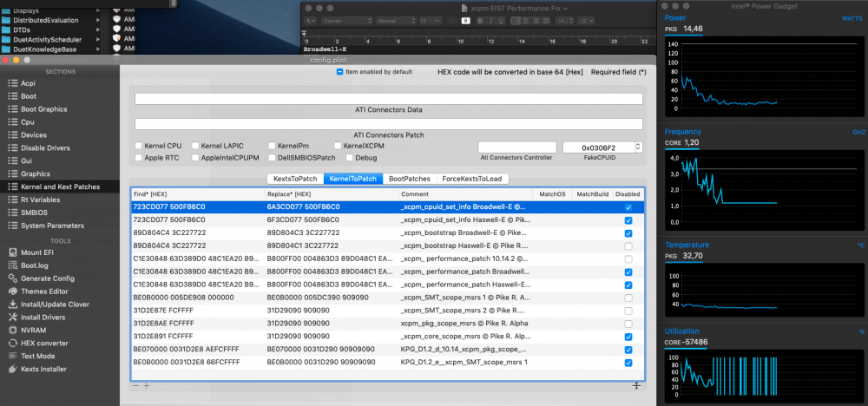Open System Parameters section

click(x=53, y=226)
